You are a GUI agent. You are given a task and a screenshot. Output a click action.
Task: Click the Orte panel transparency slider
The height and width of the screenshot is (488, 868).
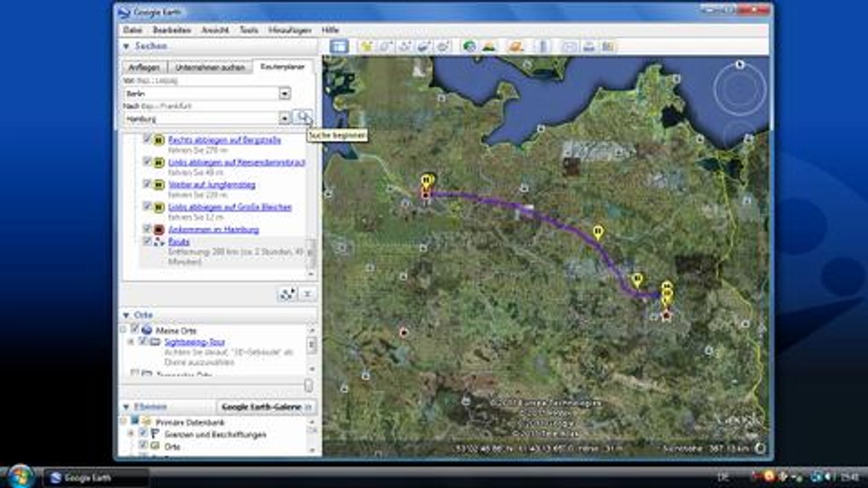(309, 385)
